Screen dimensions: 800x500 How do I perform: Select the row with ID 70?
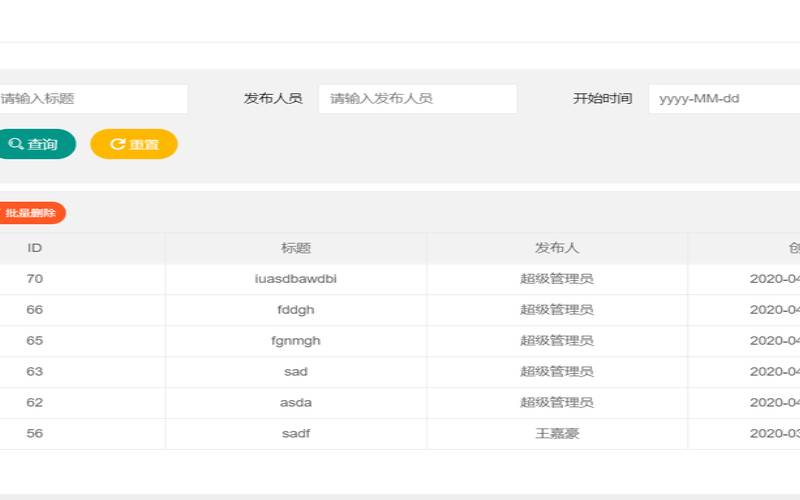click(x=35, y=279)
